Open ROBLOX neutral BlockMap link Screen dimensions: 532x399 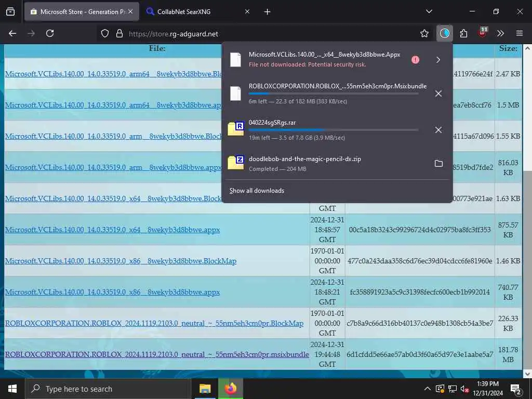tap(154, 324)
